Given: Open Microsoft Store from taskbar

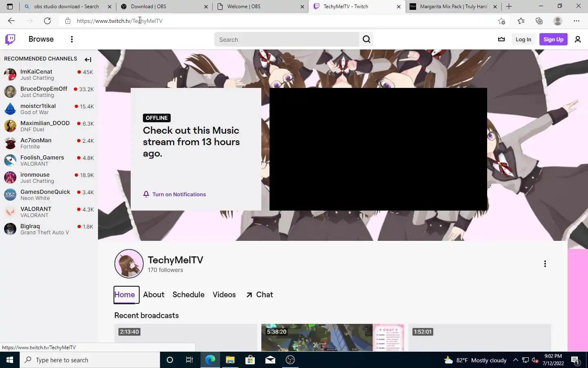Looking at the screenshot, I should pos(250,360).
